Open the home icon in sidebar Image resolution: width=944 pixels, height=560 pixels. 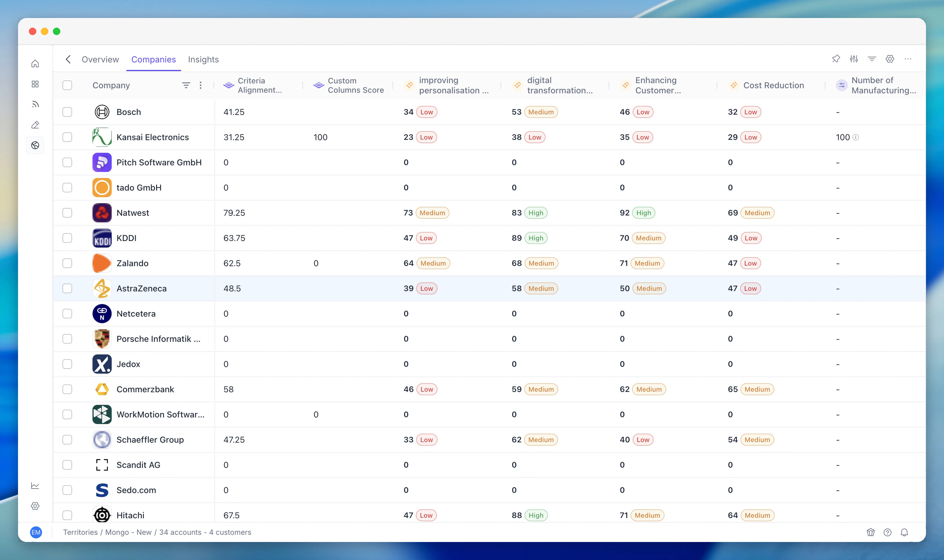point(35,63)
